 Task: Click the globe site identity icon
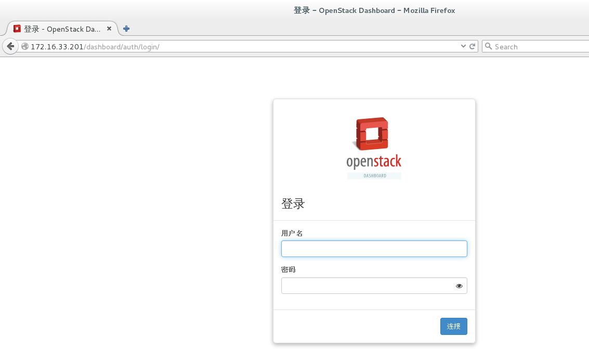24,46
